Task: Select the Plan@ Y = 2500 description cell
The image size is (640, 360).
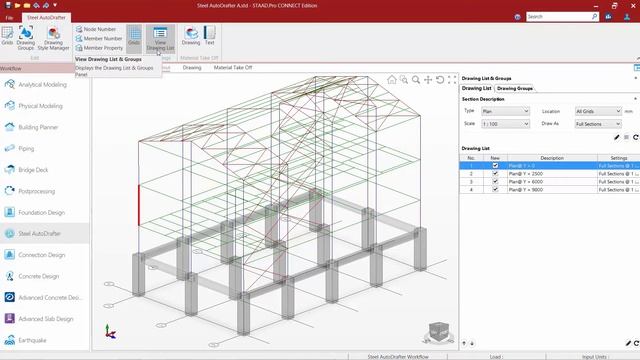Action: [552, 173]
